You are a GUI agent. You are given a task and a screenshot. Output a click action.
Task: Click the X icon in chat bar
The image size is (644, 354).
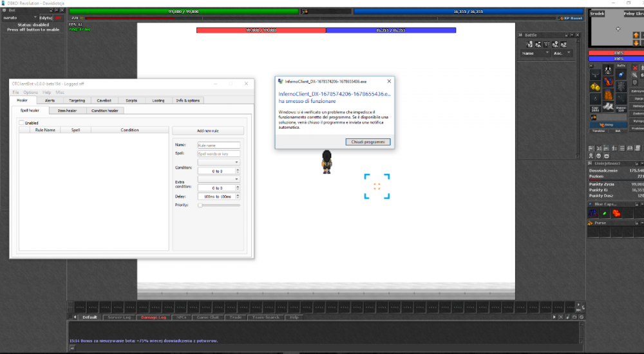(561, 317)
